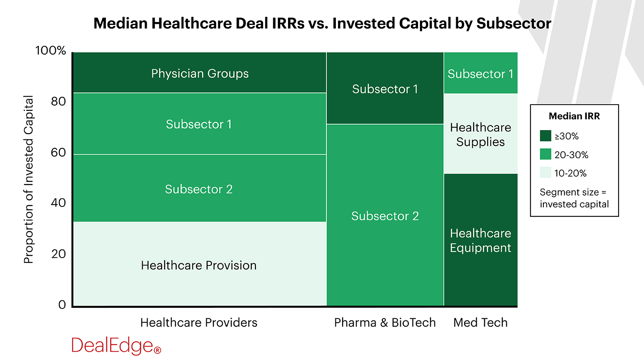Viewport: 644px width, 362px height.
Task: Select the 10-20% light green legend swatch
Action: pos(545,173)
